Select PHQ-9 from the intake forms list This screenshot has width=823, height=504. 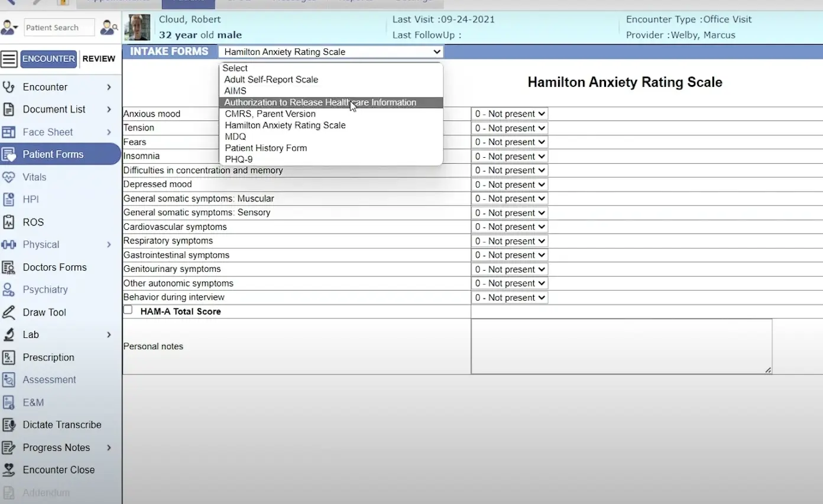[x=239, y=159]
